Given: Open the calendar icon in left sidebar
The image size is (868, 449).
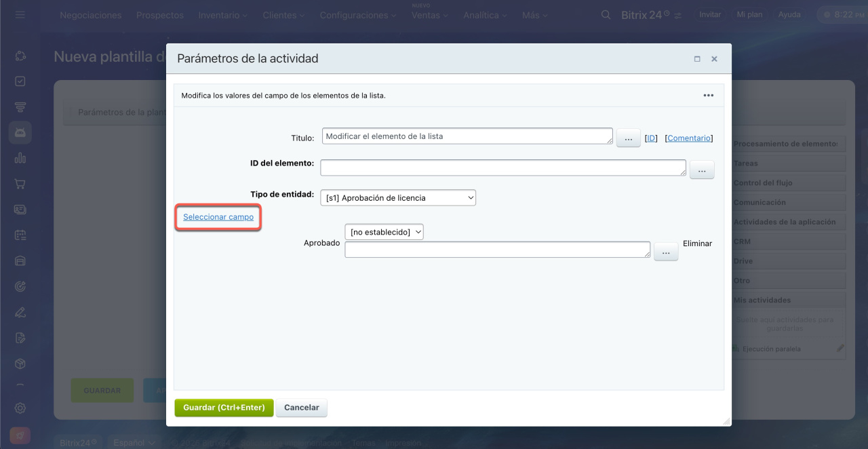Looking at the screenshot, I should [20, 235].
